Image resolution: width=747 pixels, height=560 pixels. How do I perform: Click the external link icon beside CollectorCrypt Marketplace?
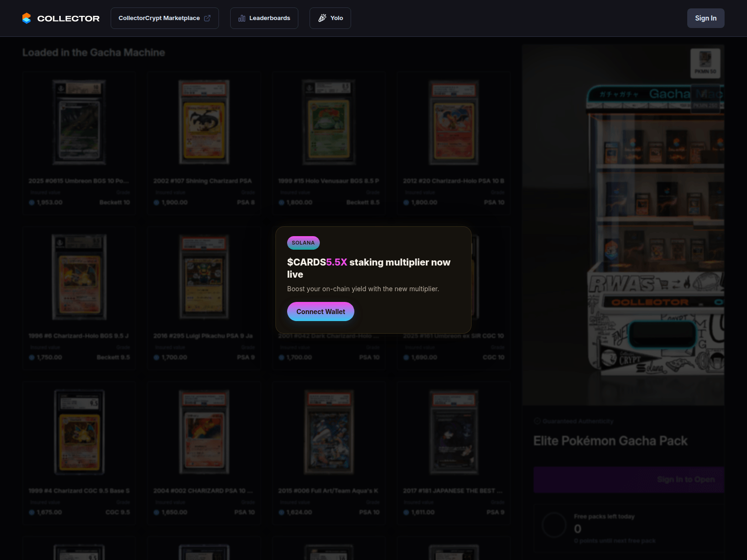[207, 18]
